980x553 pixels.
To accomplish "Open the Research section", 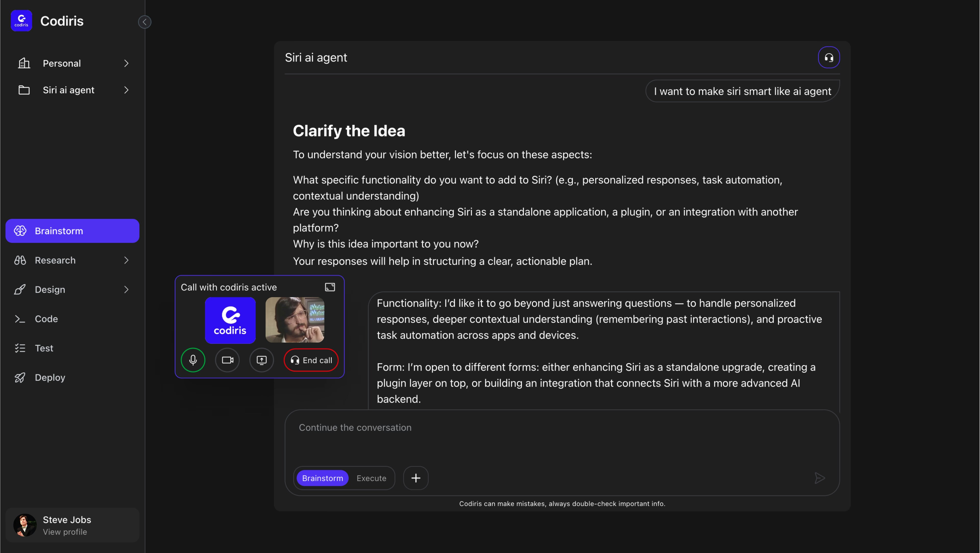I will click(72, 260).
